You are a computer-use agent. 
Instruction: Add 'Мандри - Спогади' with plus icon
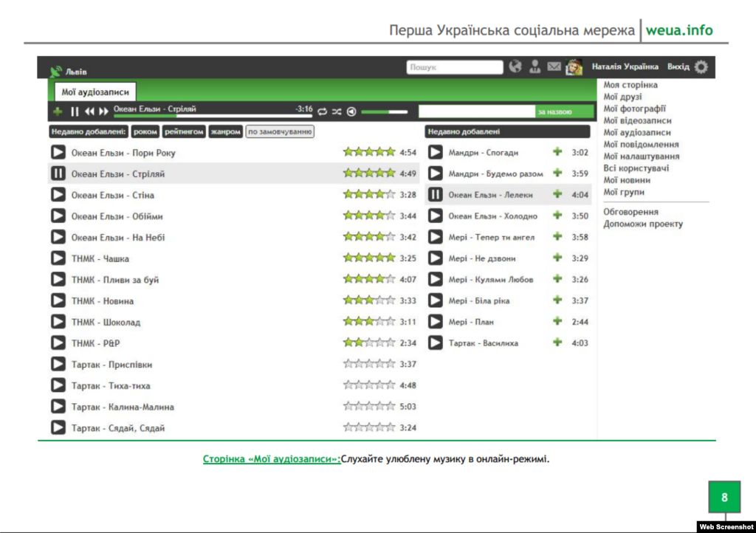pyautogui.click(x=557, y=152)
